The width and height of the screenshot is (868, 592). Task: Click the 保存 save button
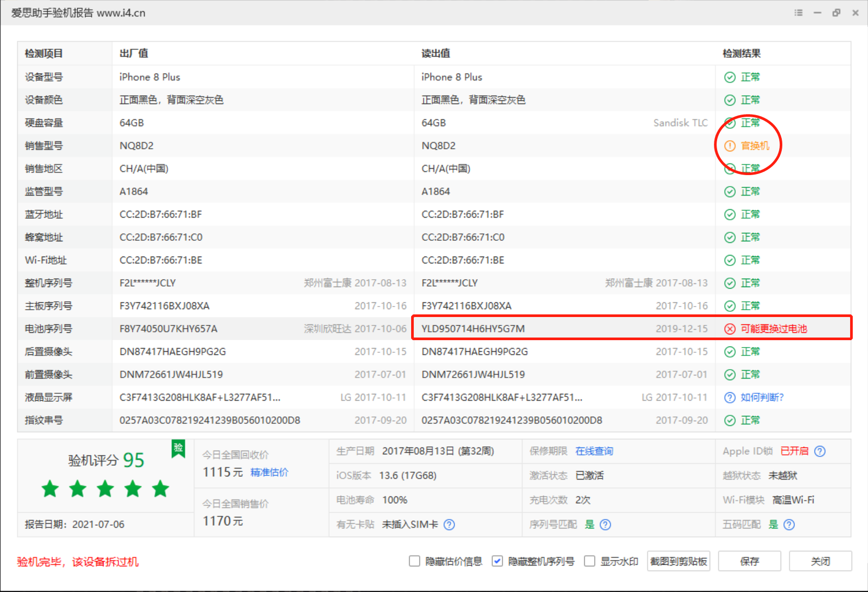749,561
